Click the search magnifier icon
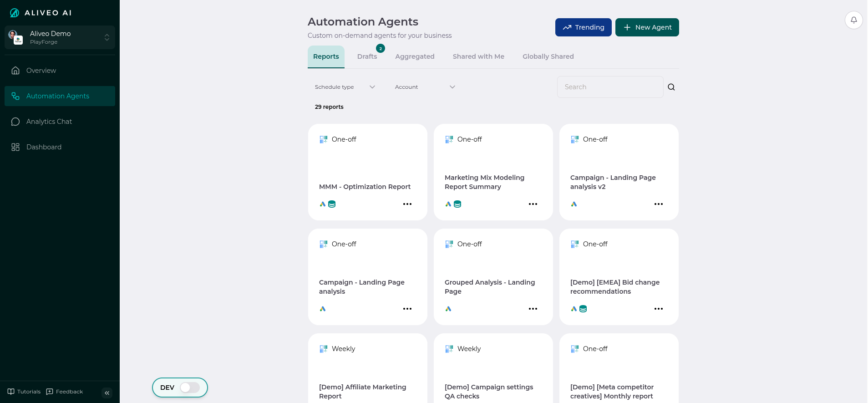The height and width of the screenshot is (403, 868). click(x=671, y=87)
